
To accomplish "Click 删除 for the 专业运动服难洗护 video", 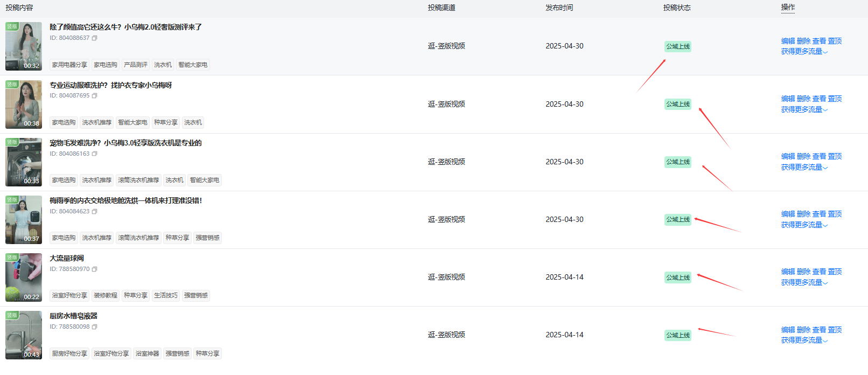I will tap(803, 99).
